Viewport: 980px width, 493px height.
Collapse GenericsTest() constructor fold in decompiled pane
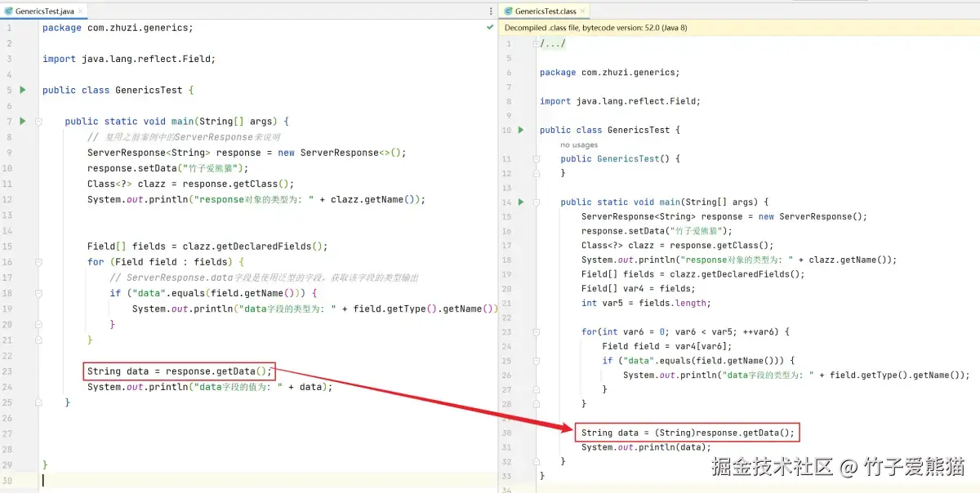(536, 159)
